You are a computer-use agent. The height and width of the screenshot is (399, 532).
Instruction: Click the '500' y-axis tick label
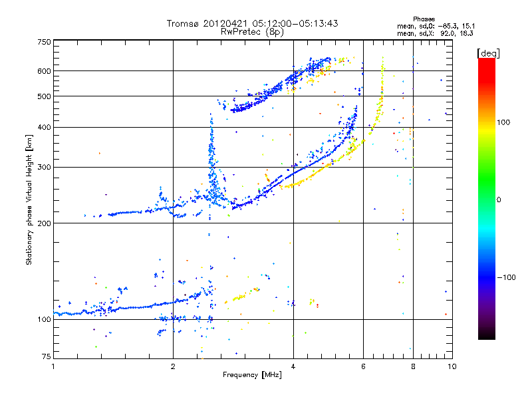tap(44, 96)
